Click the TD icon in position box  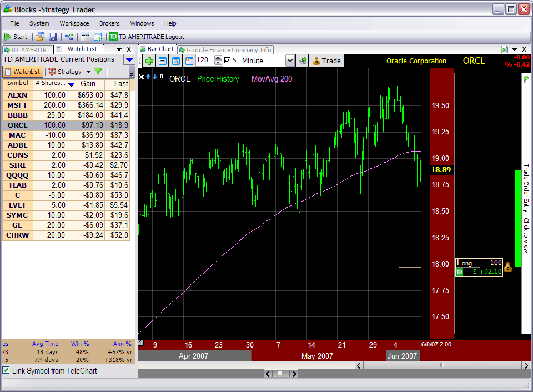(x=459, y=272)
